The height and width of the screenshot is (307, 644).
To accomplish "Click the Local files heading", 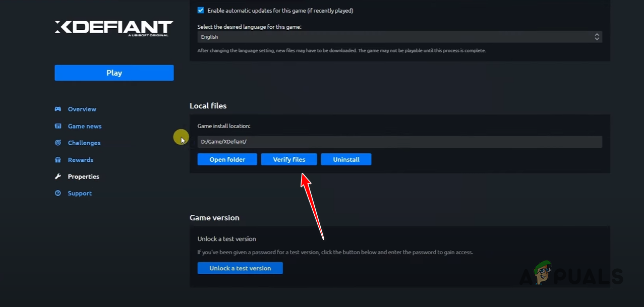I will click(x=208, y=106).
